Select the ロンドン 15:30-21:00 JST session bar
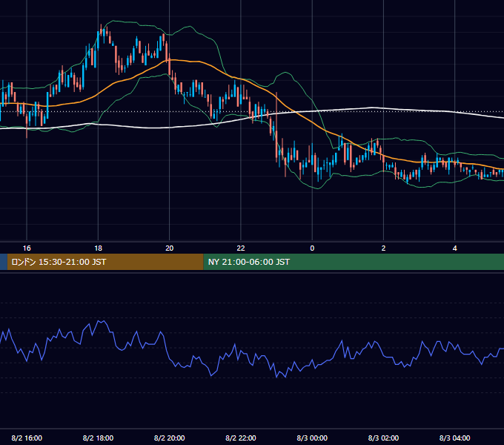Image resolution: width=504 pixels, height=445 pixels. click(105, 262)
